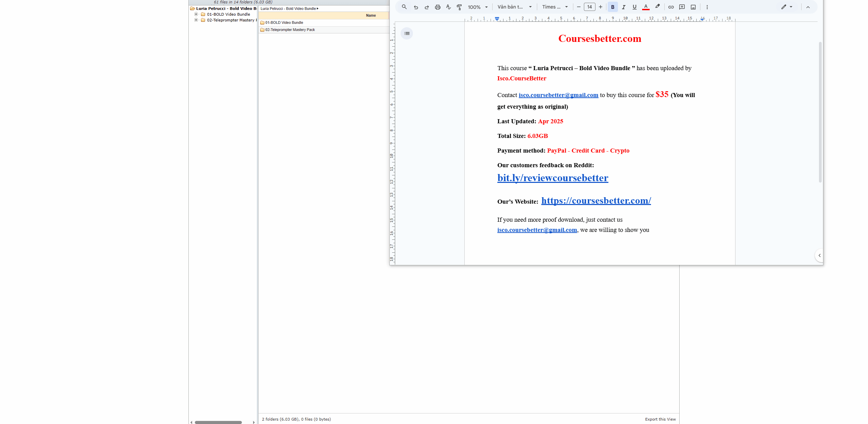868x424 pixels.
Task: Click the left indent marker on the ruler
Action: coord(497,19)
